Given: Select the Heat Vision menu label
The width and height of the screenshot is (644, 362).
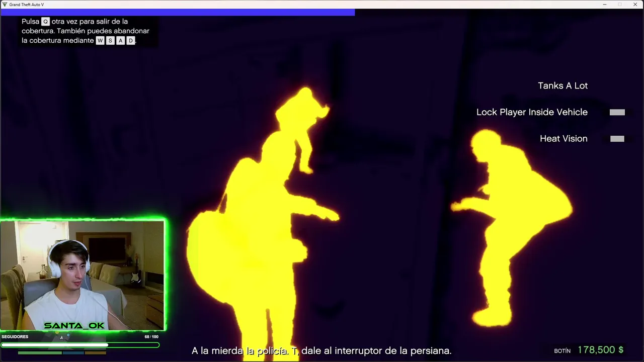Looking at the screenshot, I should (563, 139).
